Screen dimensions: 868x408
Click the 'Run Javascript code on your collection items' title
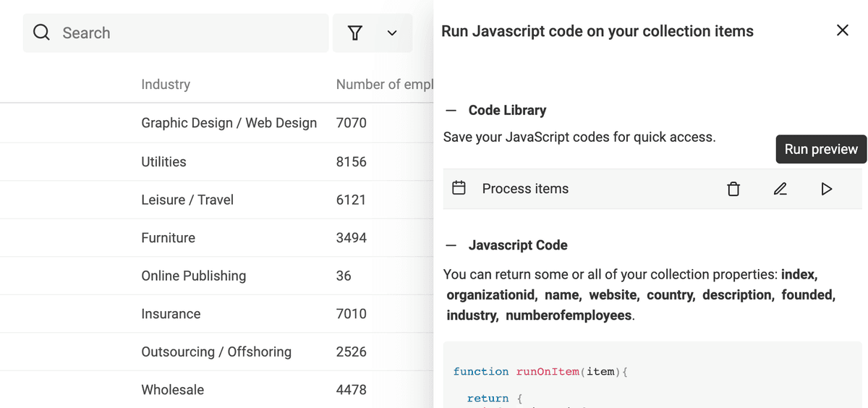click(597, 31)
